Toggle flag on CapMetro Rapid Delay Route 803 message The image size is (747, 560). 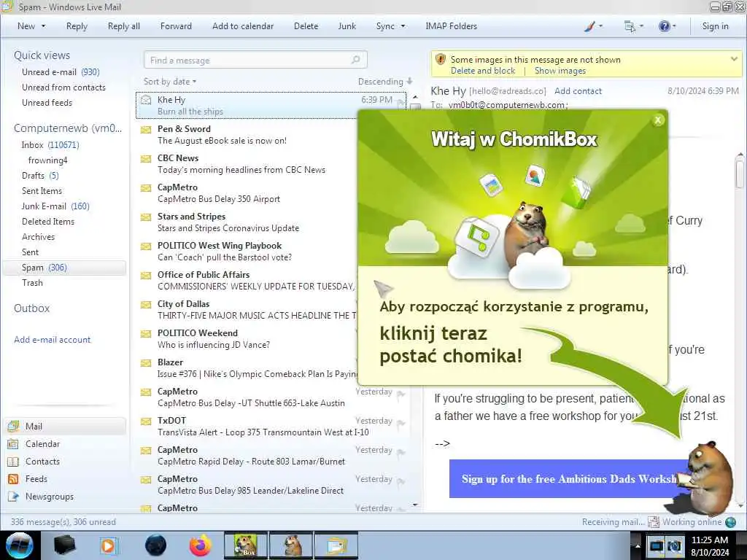click(400, 452)
